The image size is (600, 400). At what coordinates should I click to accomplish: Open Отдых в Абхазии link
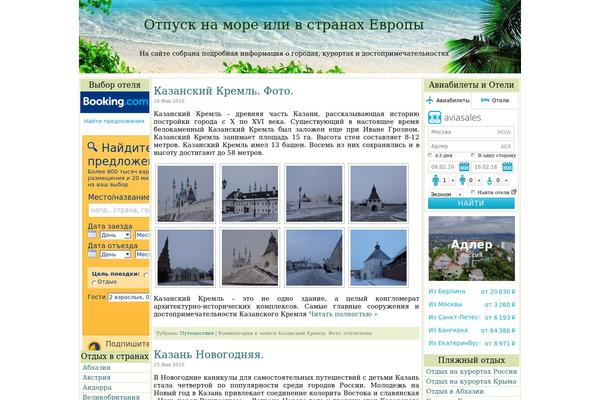tap(455, 392)
